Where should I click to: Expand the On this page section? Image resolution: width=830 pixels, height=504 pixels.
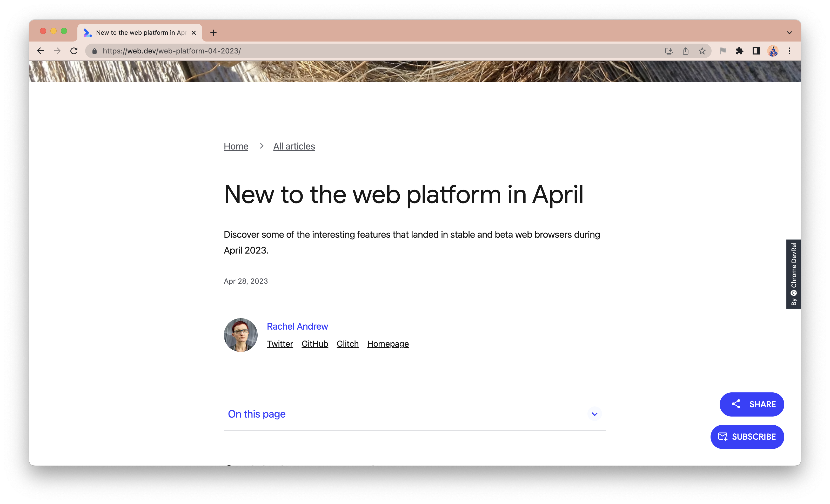point(594,414)
